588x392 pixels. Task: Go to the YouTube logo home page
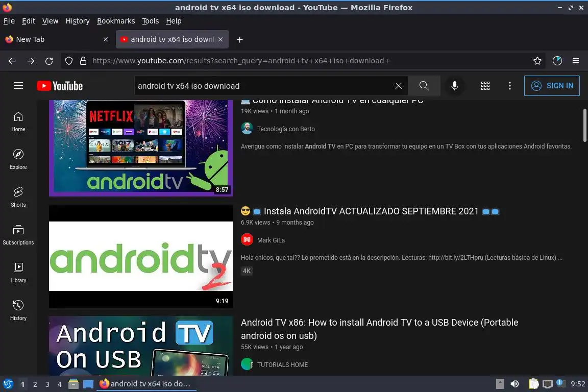(60, 86)
